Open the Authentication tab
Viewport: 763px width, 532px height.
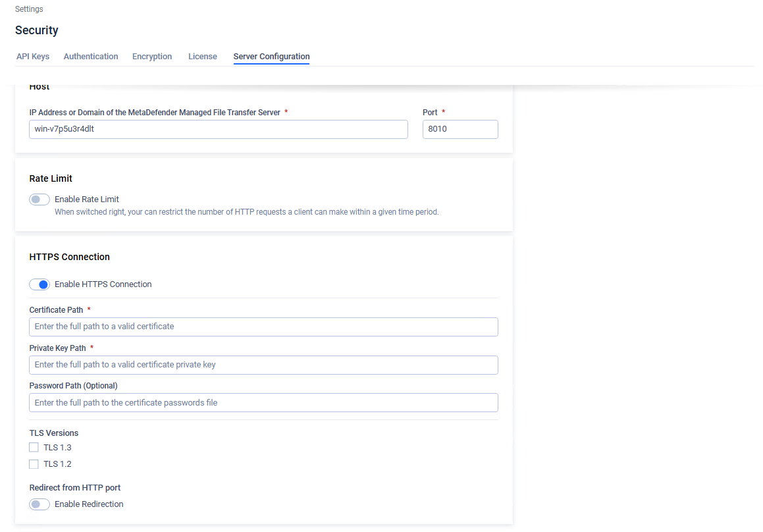(x=91, y=57)
